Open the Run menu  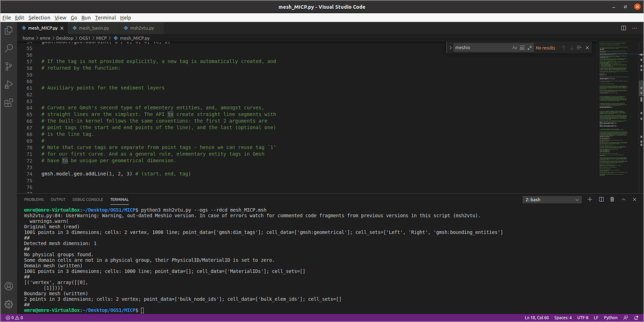(x=86, y=18)
